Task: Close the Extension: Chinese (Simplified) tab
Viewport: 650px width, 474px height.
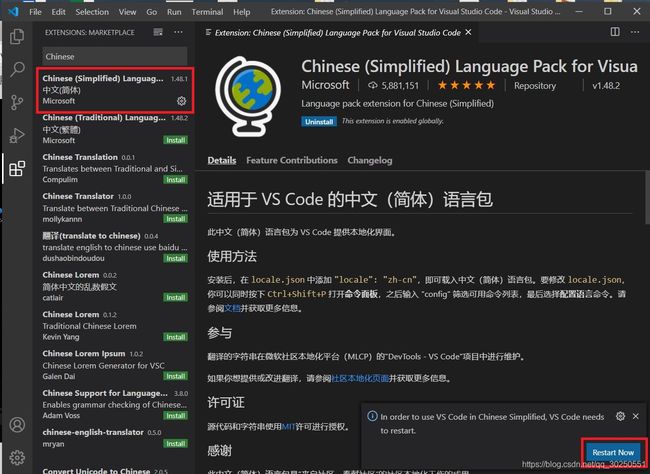Action: click(468, 32)
